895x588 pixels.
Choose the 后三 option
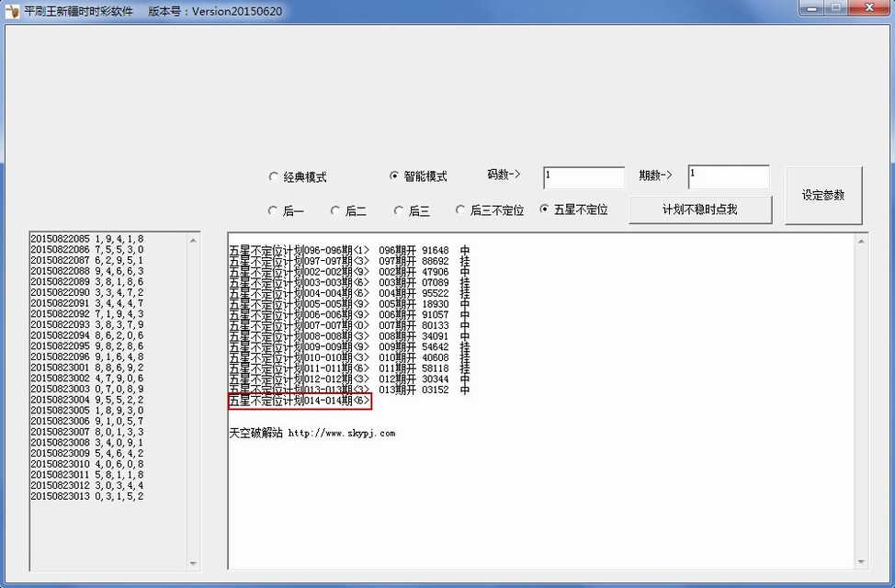click(x=399, y=210)
